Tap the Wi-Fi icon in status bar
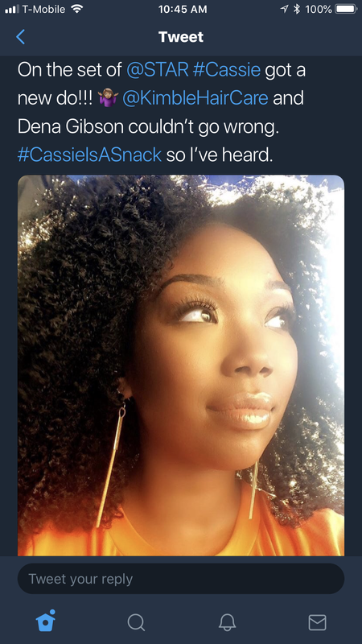 [76, 9]
